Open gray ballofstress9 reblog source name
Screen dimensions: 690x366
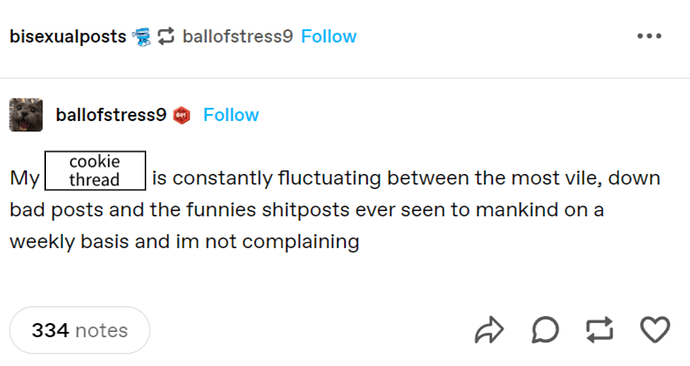coord(238,36)
